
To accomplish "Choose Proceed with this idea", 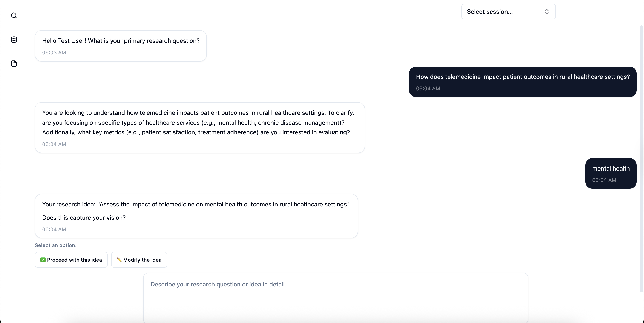I will (x=71, y=260).
